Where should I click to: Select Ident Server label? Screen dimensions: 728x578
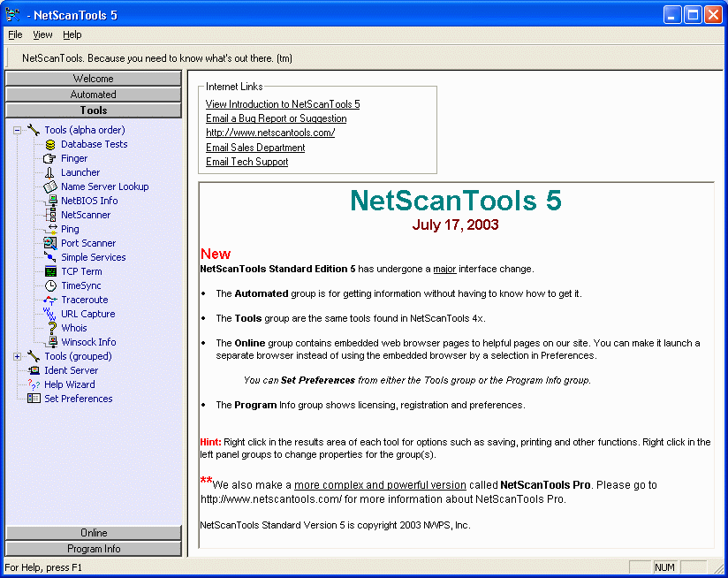(x=71, y=370)
